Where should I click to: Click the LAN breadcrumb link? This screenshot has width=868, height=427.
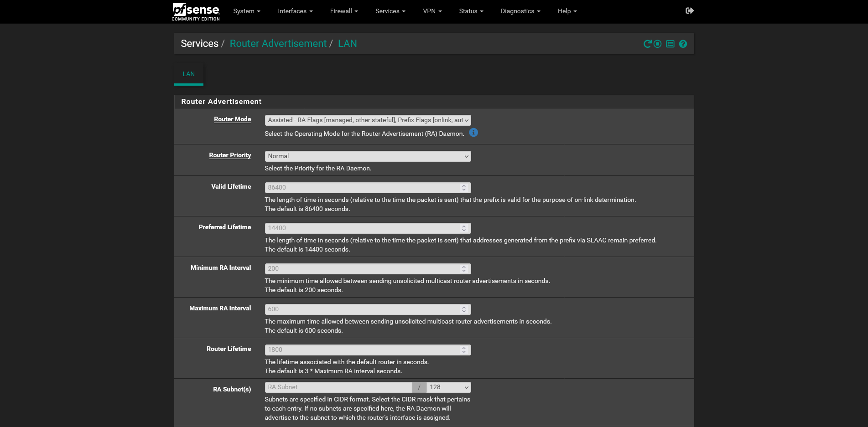(347, 44)
